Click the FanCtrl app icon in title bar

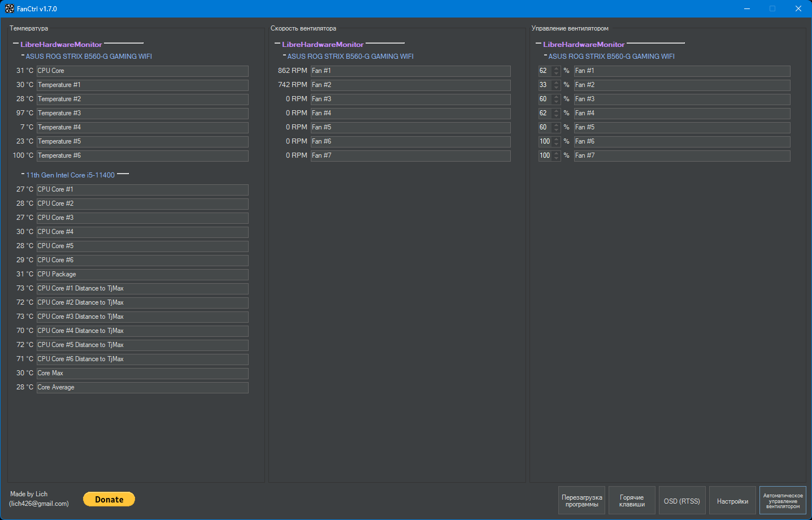(10, 8)
